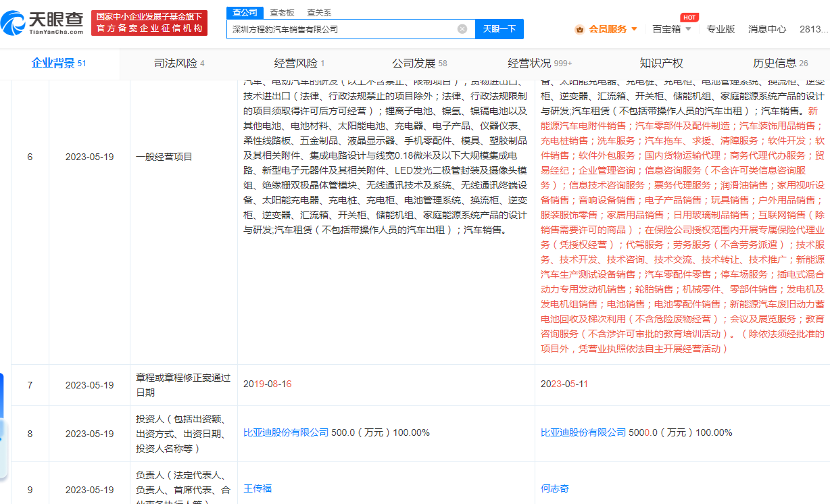The image size is (830, 504).
Task: Click the 2023-05-19 date in row 9
Action: click(89, 490)
